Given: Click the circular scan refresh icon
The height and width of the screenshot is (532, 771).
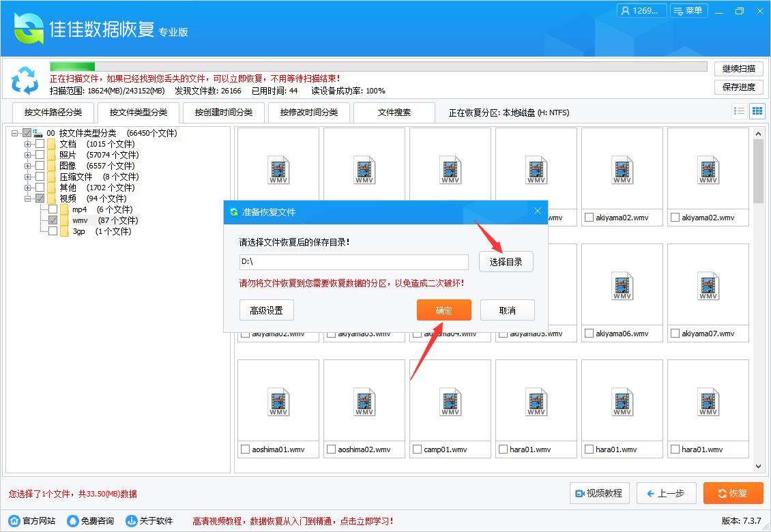Looking at the screenshot, I should (x=25, y=80).
